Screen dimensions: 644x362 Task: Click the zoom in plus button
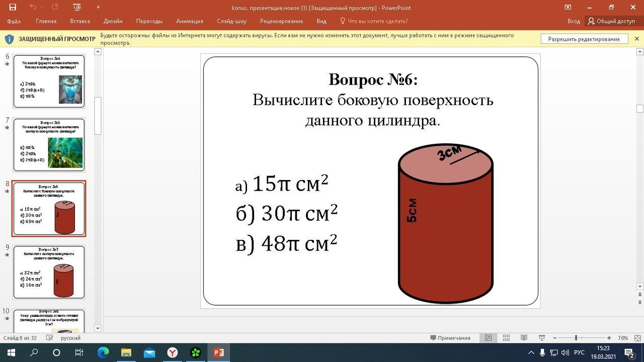(609, 338)
